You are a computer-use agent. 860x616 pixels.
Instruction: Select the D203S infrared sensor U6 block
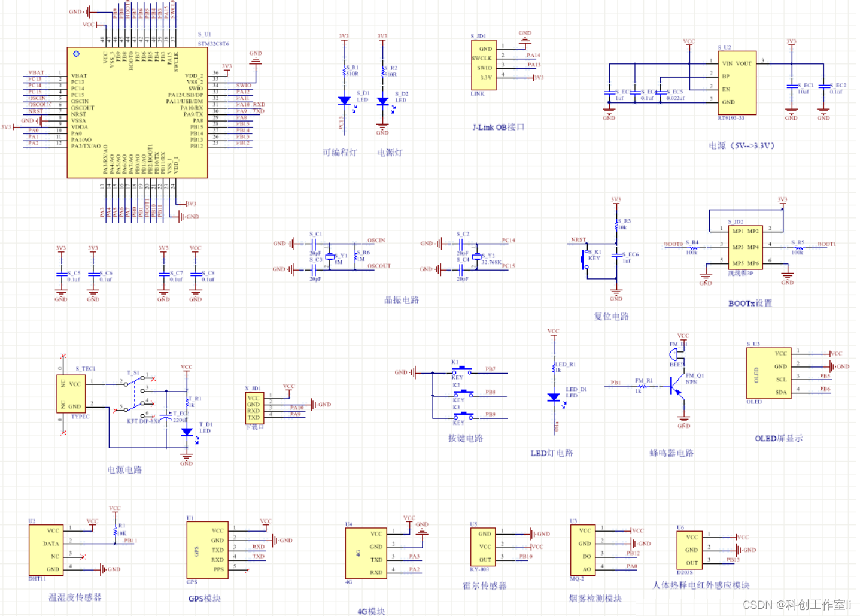click(690, 550)
